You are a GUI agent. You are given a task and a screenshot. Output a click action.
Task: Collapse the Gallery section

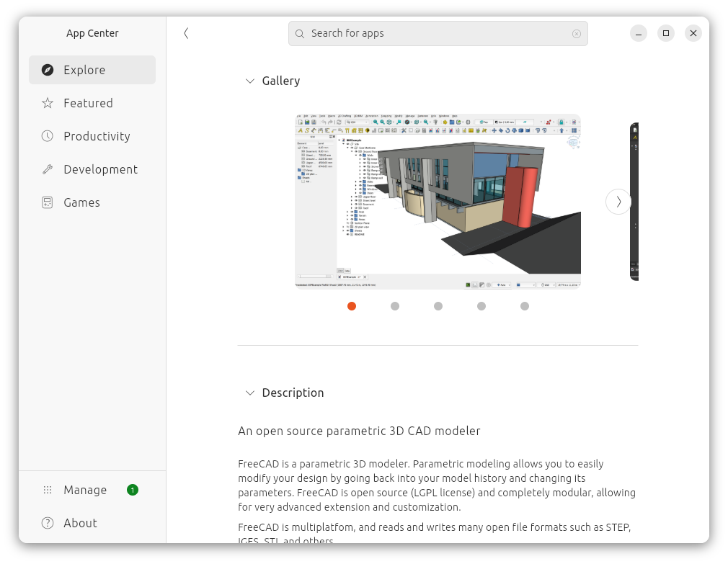click(250, 81)
